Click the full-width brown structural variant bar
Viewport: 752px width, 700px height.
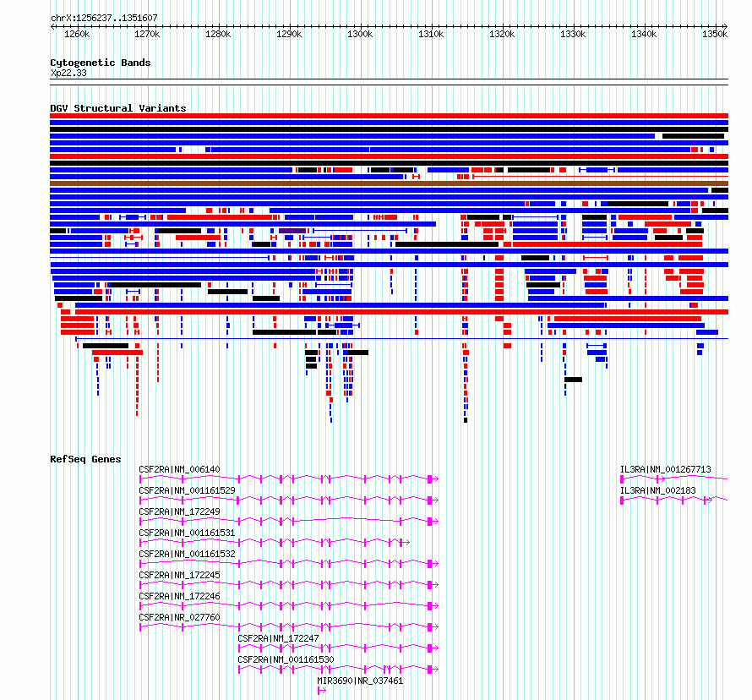click(389, 183)
